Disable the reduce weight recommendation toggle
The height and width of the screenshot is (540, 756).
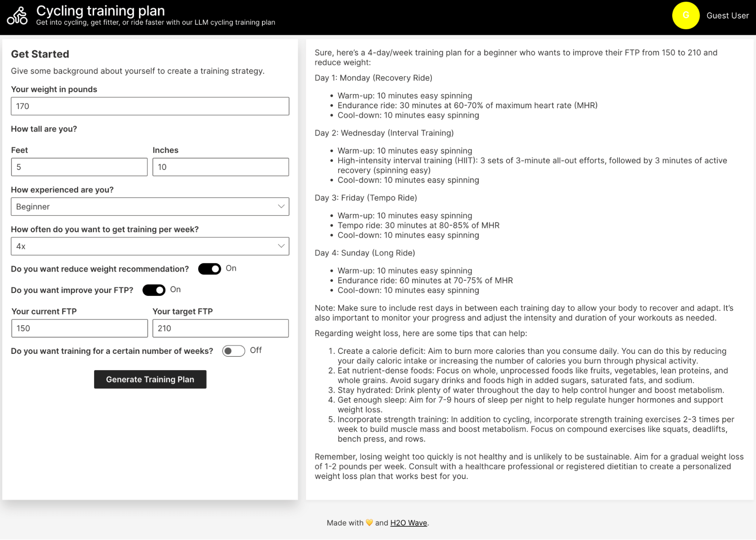tap(210, 269)
